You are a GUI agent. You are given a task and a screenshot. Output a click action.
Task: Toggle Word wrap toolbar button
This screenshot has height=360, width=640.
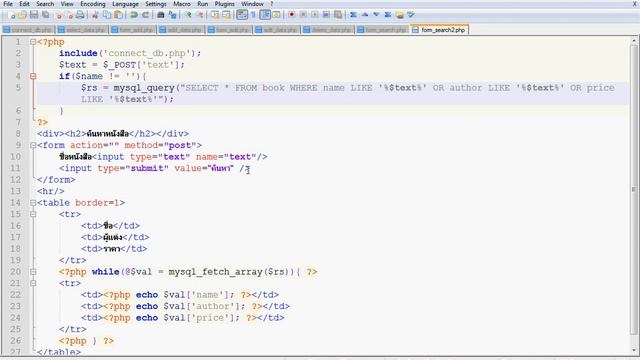pos(242,15)
